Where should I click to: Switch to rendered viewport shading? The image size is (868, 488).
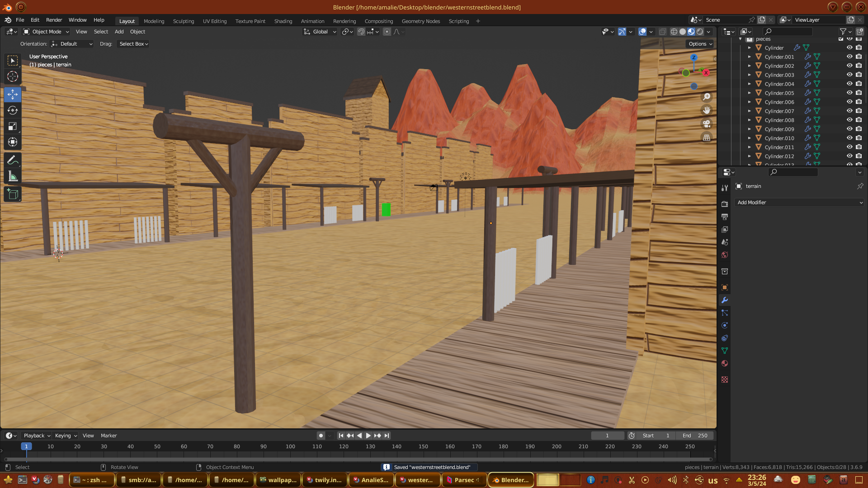coord(700,32)
